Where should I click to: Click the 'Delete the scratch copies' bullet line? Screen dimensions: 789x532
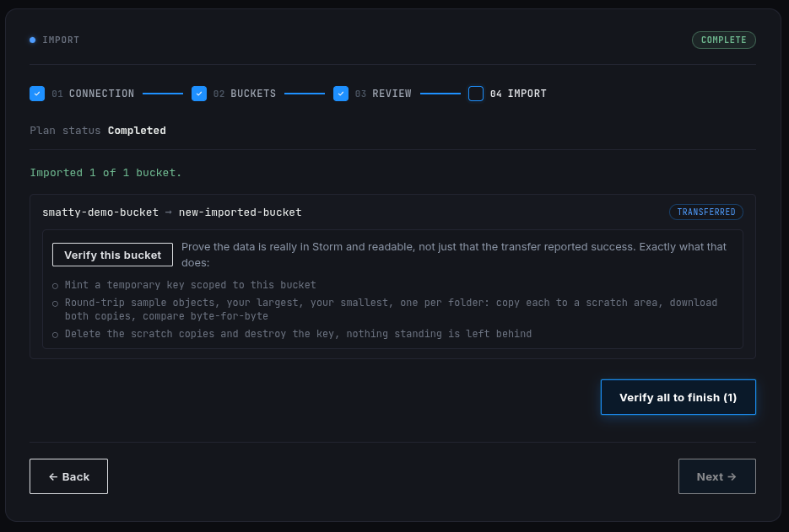(x=298, y=333)
